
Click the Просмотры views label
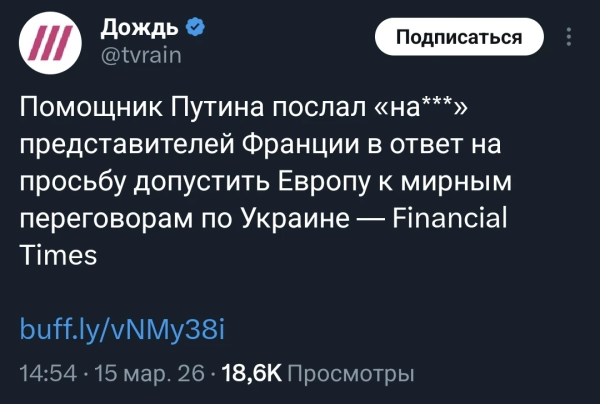(x=350, y=374)
